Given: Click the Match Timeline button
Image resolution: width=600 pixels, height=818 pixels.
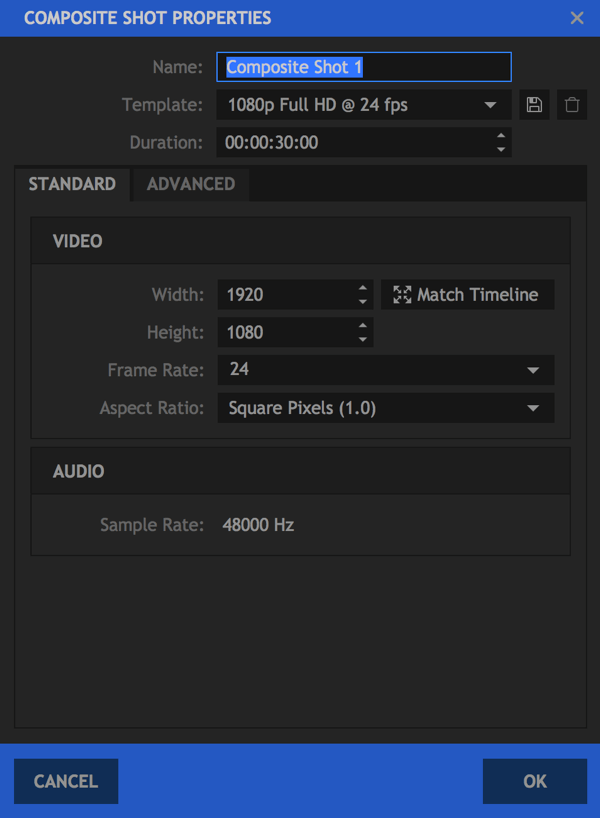Looking at the screenshot, I should [x=467, y=295].
